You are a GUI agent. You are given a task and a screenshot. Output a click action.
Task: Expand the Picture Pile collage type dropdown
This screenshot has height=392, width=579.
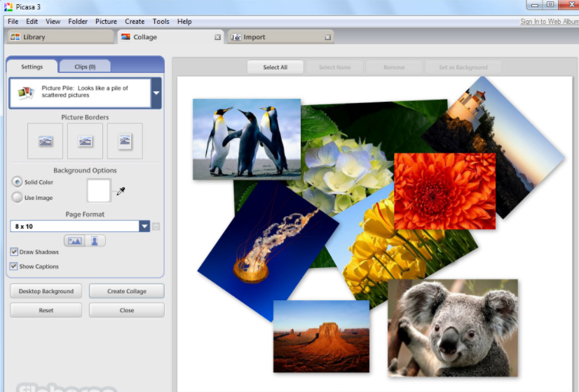point(156,93)
